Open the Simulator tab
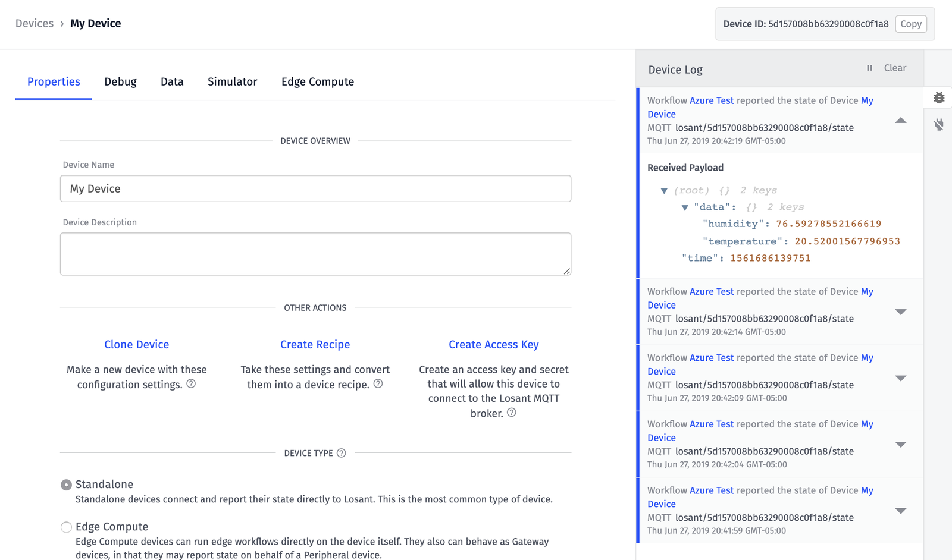The image size is (952, 560). click(x=232, y=82)
